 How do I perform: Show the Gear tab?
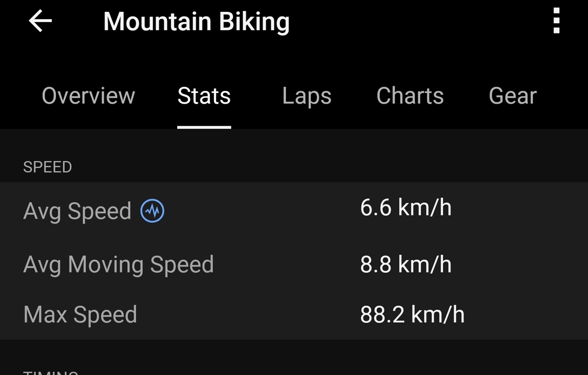pos(513,96)
